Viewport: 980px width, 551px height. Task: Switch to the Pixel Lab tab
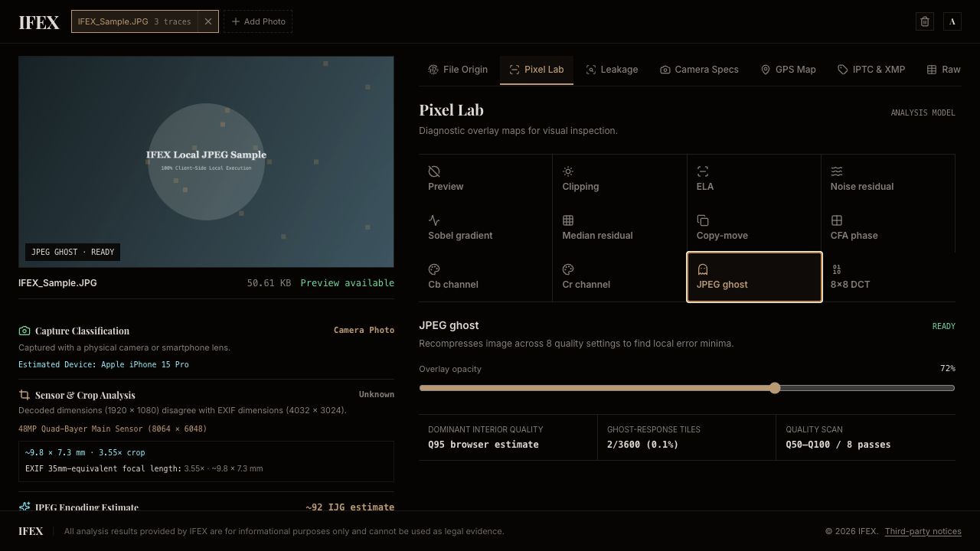click(x=536, y=70)
